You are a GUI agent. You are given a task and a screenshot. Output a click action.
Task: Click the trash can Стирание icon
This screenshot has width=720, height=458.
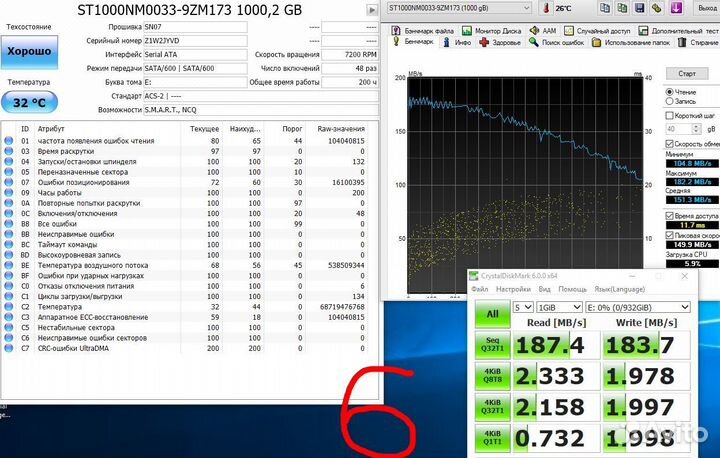click(682, 42)
